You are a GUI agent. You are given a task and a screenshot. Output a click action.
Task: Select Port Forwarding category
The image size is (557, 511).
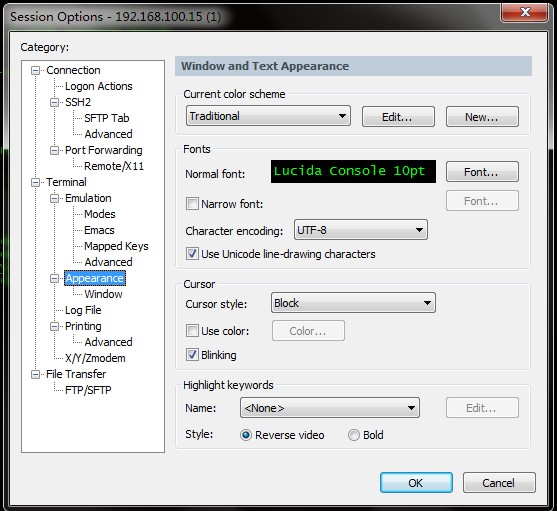[x=103, y=150]
